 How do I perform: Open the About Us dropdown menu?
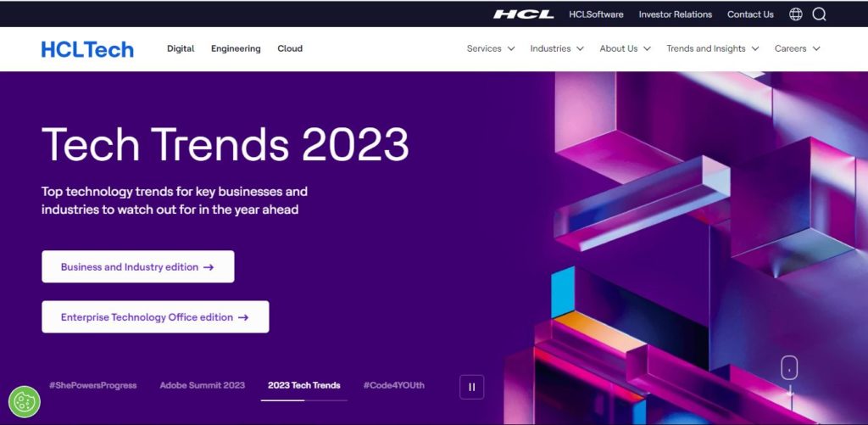coord(625,48)
